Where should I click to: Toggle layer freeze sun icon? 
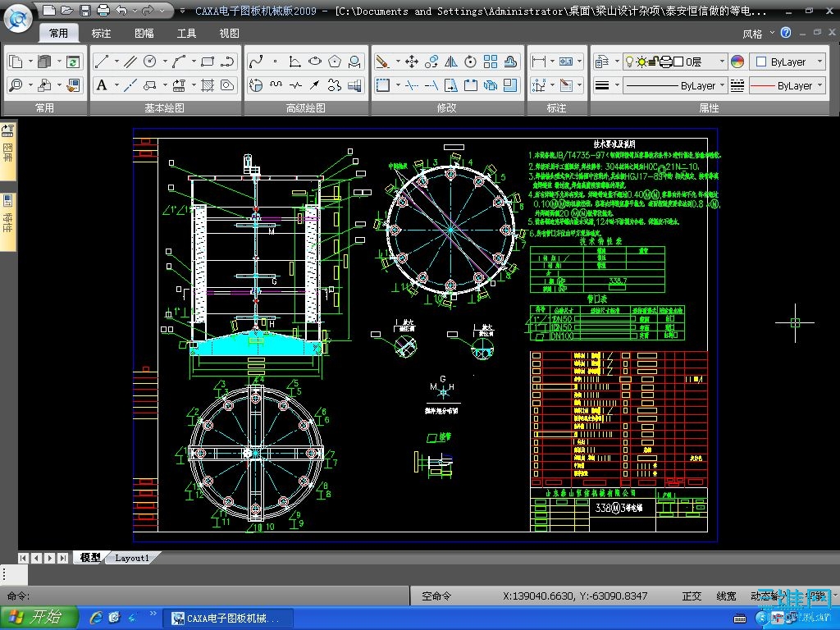coord(641,62)
